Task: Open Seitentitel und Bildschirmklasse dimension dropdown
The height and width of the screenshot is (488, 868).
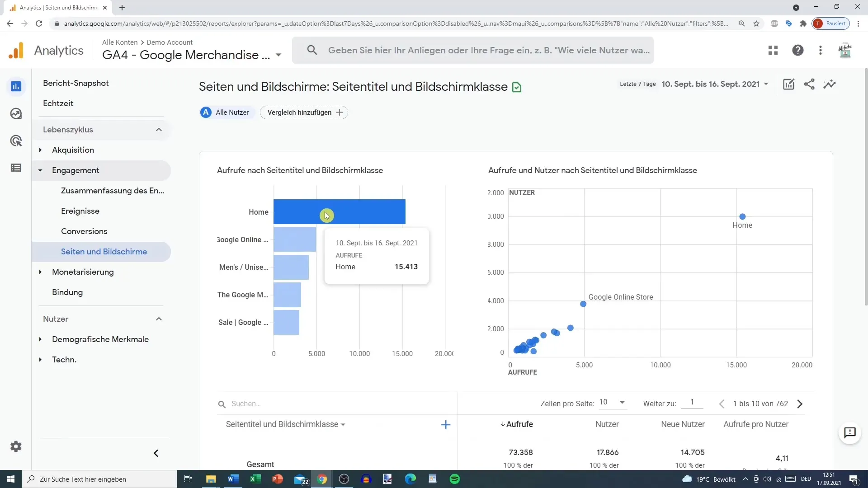Action: pos(286,424)
